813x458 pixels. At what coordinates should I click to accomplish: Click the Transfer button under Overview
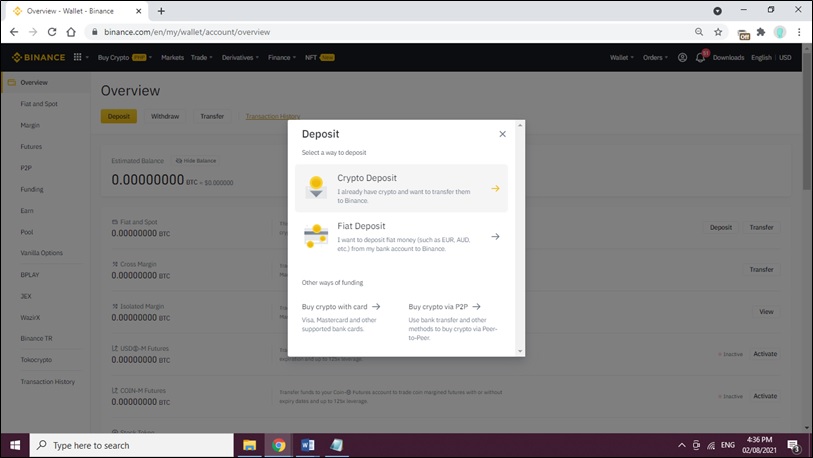point(212,116)
